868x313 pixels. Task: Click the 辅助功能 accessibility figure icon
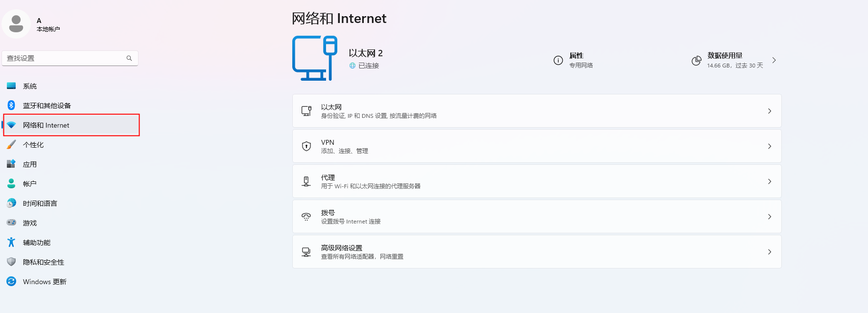11,242
